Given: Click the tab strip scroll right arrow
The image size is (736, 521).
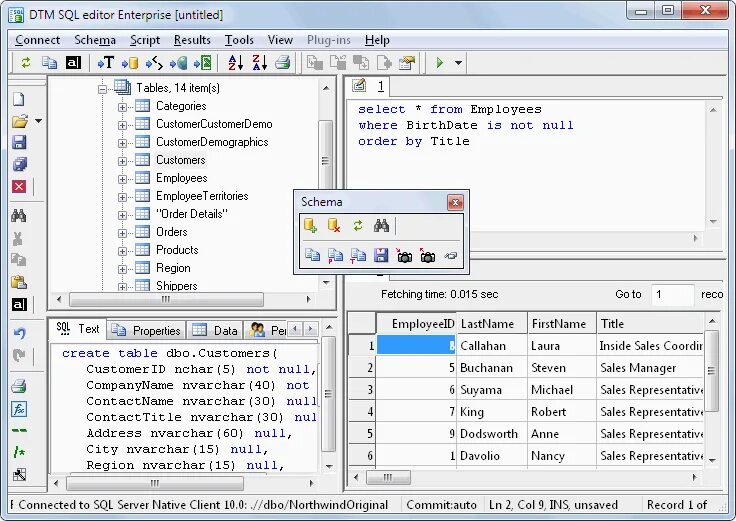Looking at the screenshot, I should [310, 329].
